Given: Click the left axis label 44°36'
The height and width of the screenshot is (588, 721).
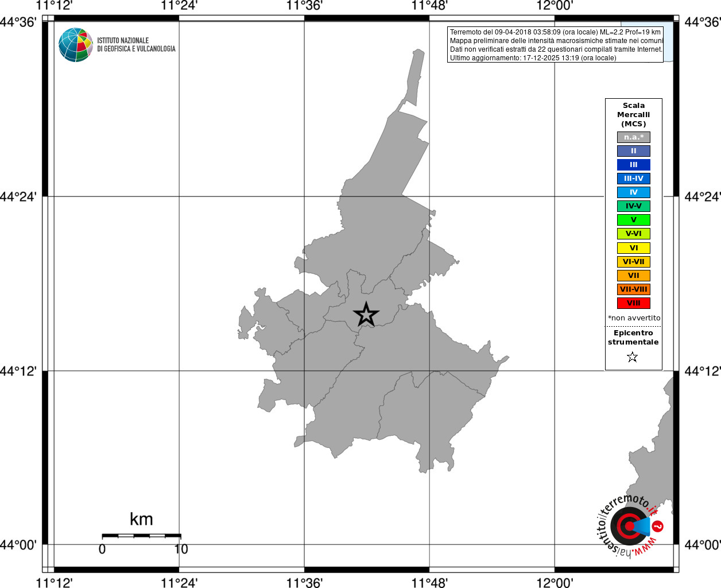Looking at the screenshot, I should (x=18, y=22).
